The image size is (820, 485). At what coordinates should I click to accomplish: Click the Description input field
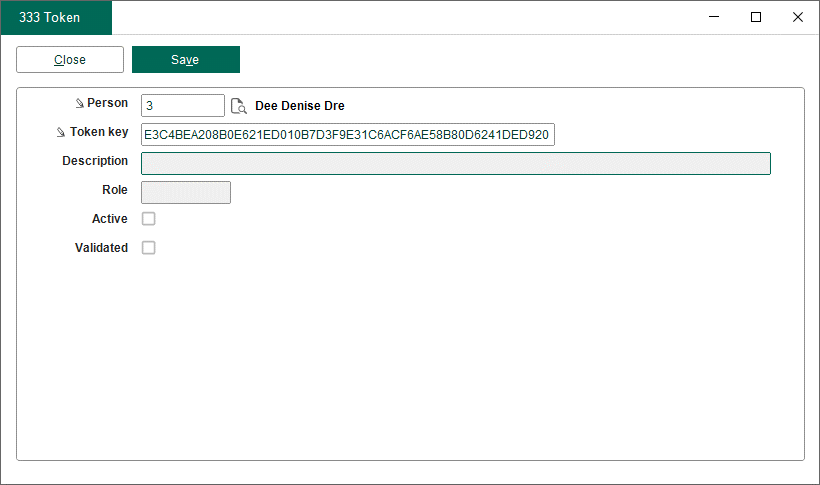[x=455, y=163]
